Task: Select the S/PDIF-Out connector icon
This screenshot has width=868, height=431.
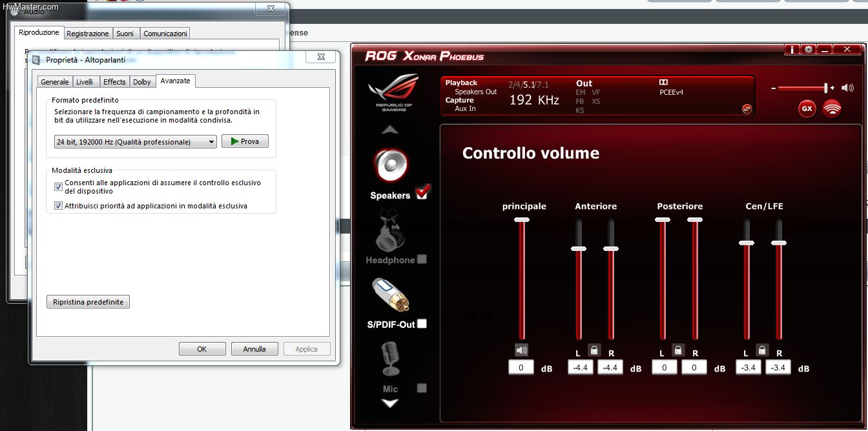Action: click(x=390, y=296)
